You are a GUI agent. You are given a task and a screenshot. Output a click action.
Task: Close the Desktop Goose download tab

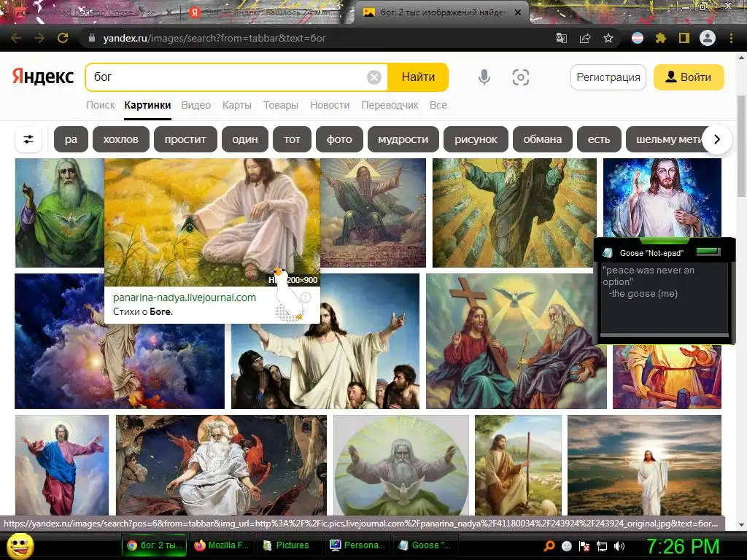(x=169, y=12)
